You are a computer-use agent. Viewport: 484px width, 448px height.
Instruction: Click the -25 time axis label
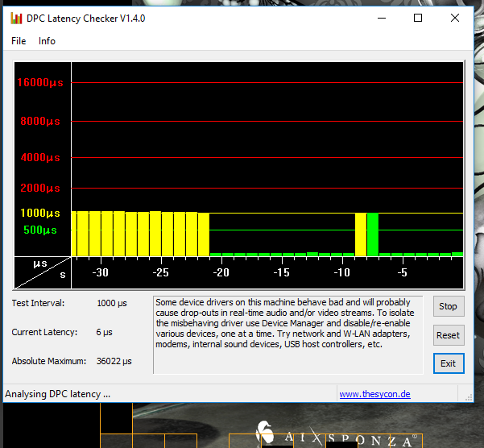pyautogui.click(x=160, y=272)
